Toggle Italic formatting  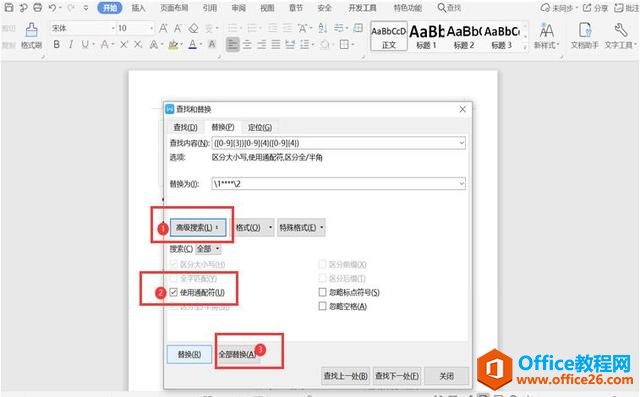coord(71,44)
